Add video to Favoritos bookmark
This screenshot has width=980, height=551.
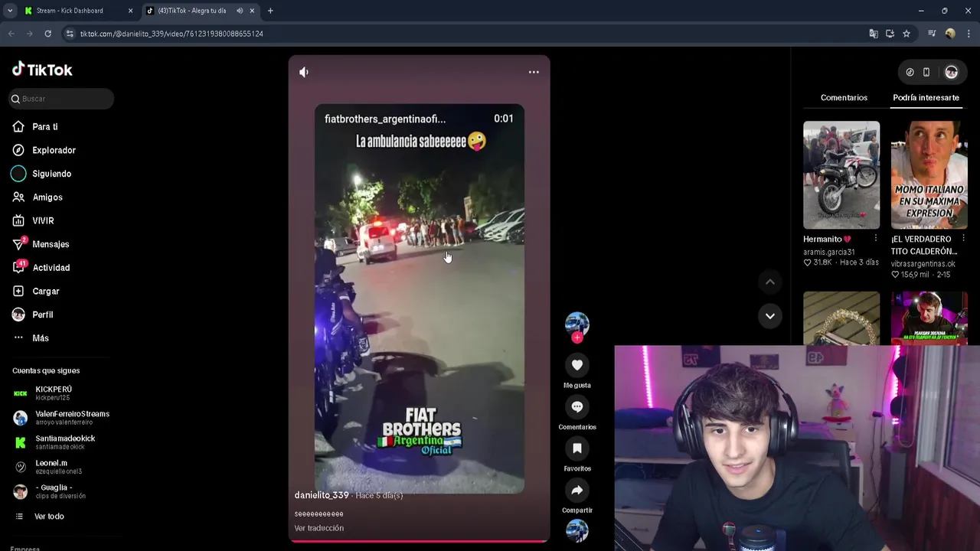click(577, 448)
